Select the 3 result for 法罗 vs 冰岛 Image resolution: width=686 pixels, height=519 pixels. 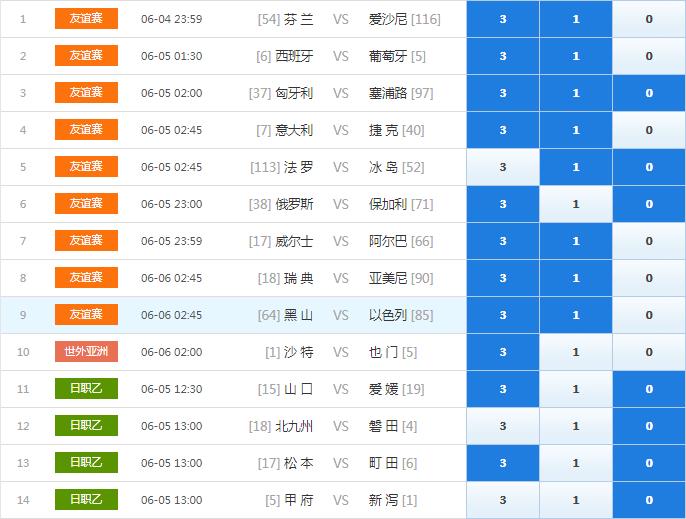[x=503, y=167]
